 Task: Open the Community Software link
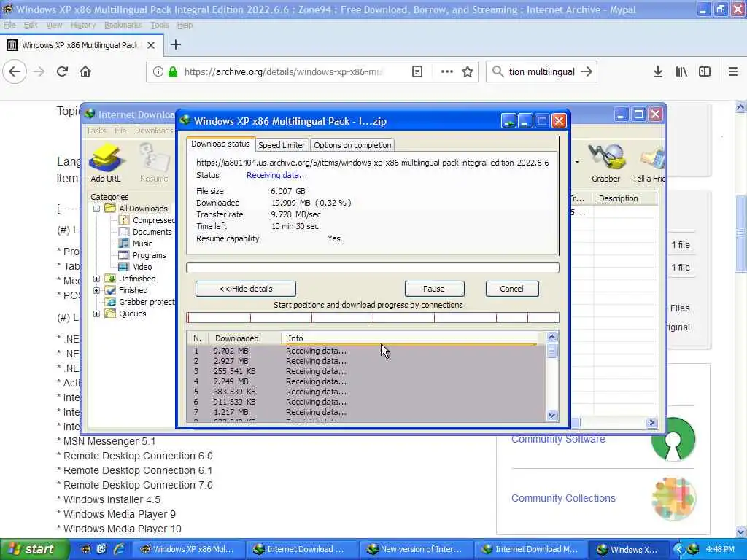(558, 438)
